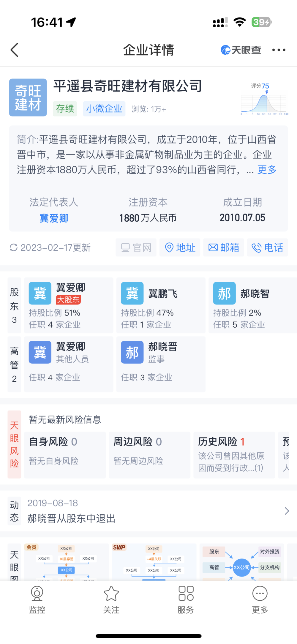View the 历史风险 history risk card
Image resolution: width=297 pixels, height=644 pixels.
tap(234, 454)
